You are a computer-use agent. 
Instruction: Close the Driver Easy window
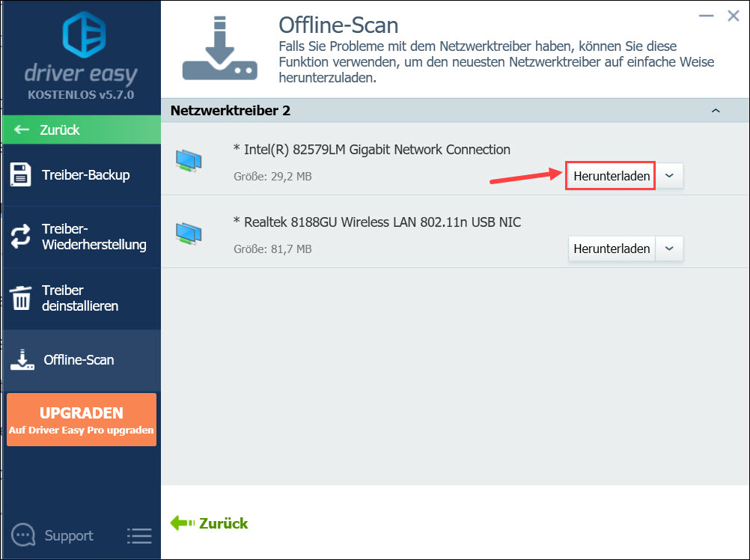click(x=733, y=16)
